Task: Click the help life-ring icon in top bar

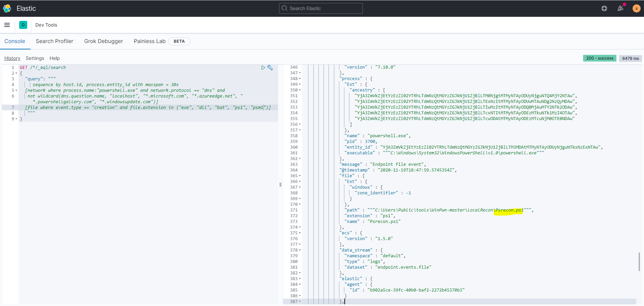Action: point(604,8)
